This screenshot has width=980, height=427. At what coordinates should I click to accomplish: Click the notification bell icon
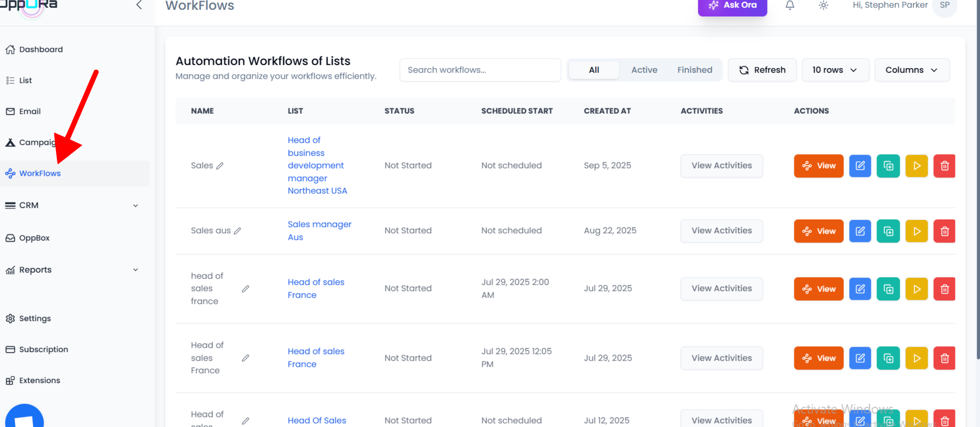pyautogui.click(x=789, y=5)
